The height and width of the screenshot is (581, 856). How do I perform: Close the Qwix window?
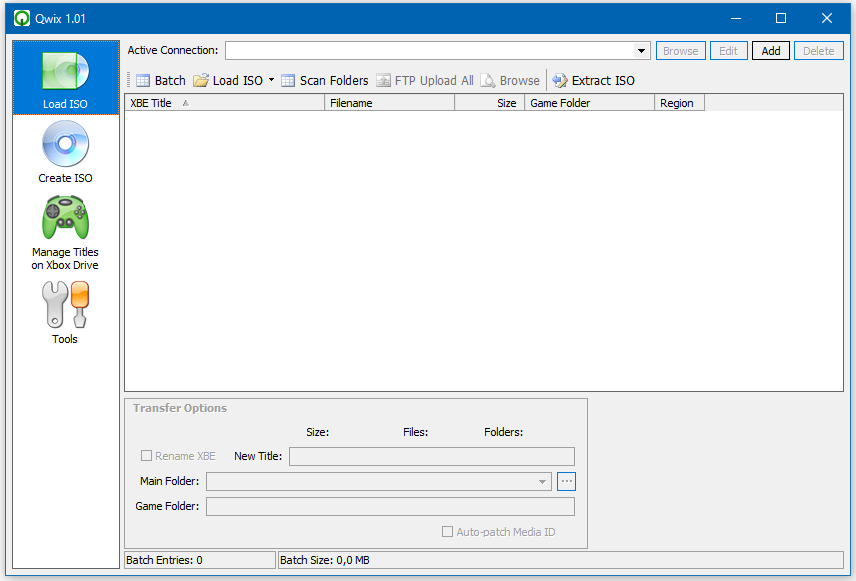click(x=827, y=19)
